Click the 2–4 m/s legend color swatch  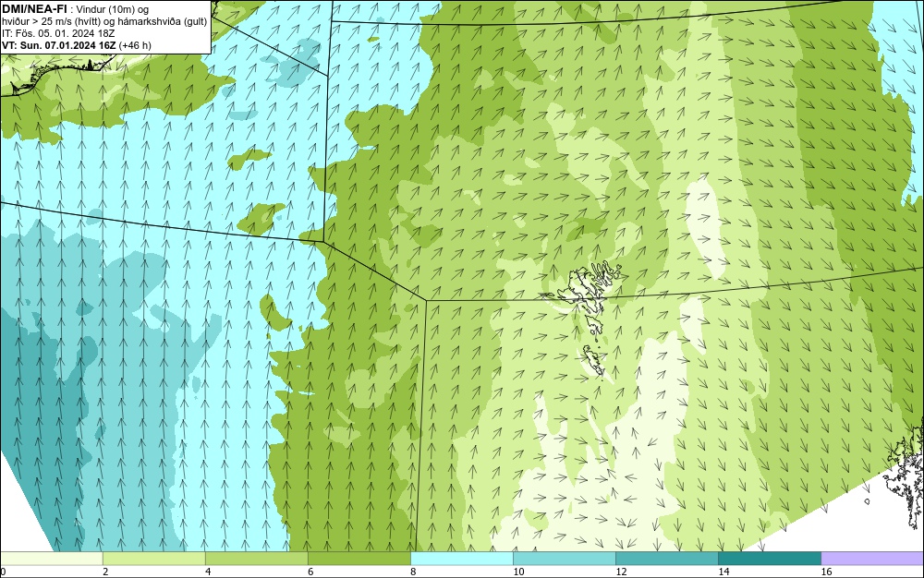pos(153,559)
